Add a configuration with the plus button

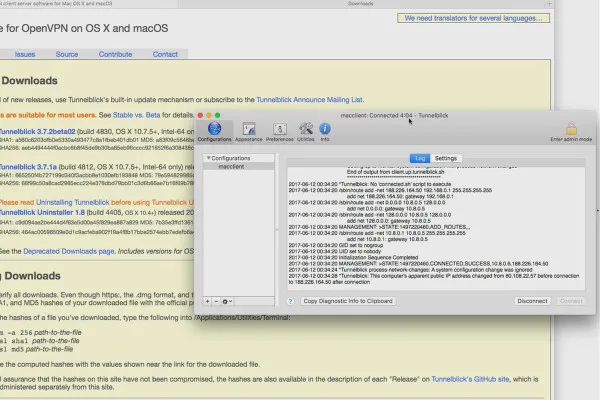[x=207, y=301]
